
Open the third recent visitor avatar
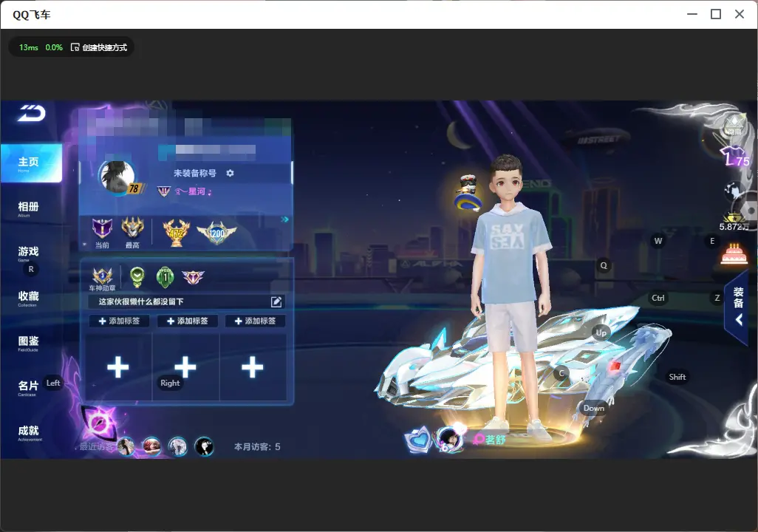[177, 446]
